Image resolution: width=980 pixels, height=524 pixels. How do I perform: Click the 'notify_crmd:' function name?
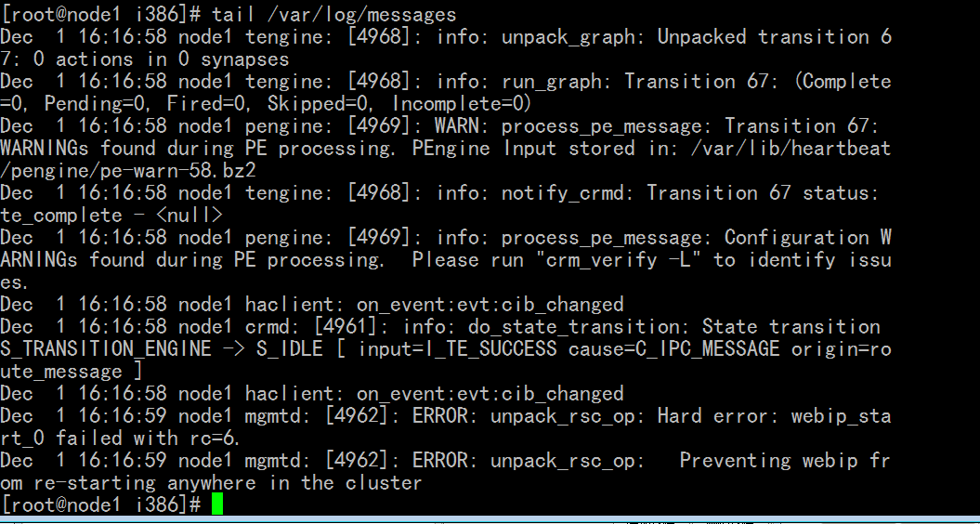(x=568, y=192)
